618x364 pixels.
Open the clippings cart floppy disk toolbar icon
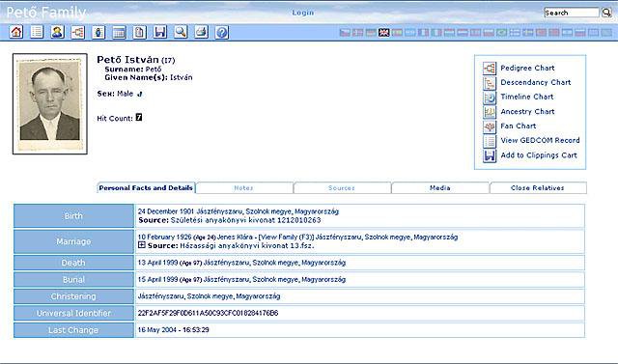click(160, 32)
